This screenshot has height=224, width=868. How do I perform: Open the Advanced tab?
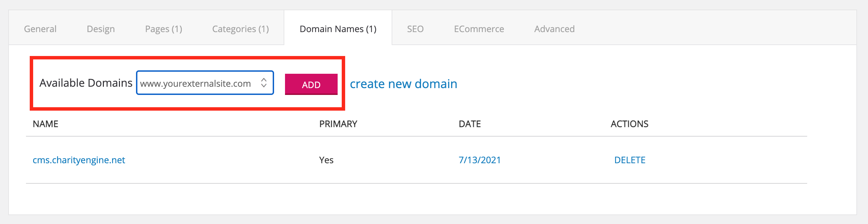tap(554, 29)
